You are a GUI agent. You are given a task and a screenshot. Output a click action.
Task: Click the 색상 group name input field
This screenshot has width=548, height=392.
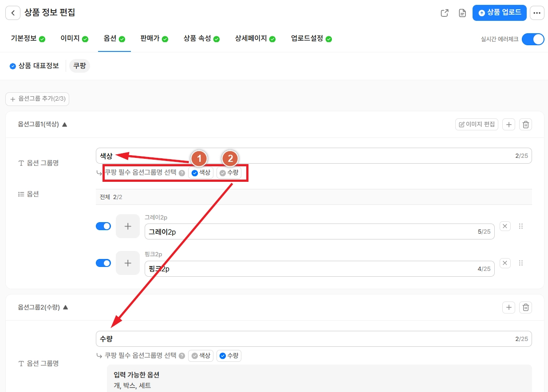pos(314,156)
